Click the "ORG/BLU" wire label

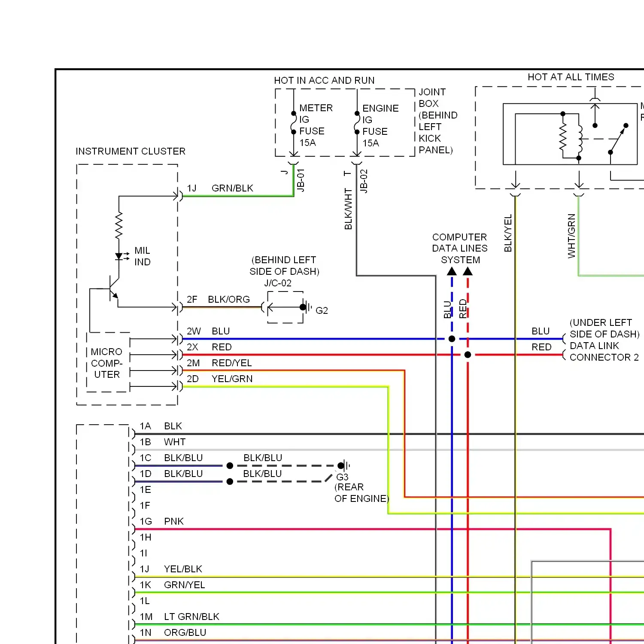click(185, 632)
